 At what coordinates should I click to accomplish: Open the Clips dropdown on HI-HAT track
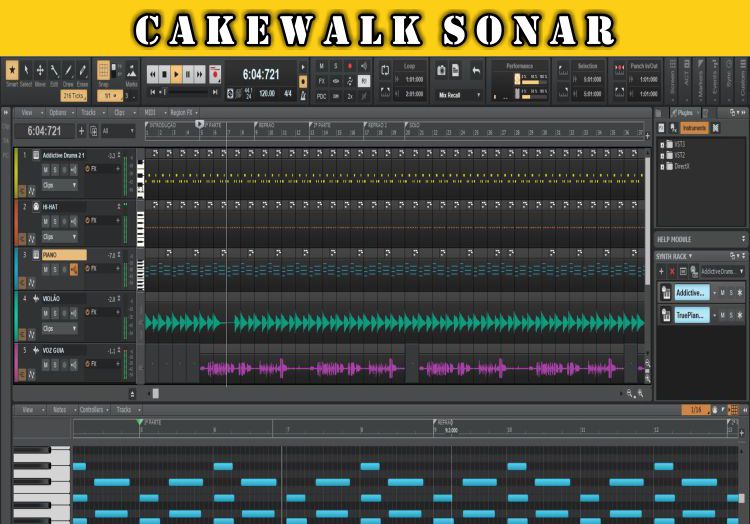60,237
